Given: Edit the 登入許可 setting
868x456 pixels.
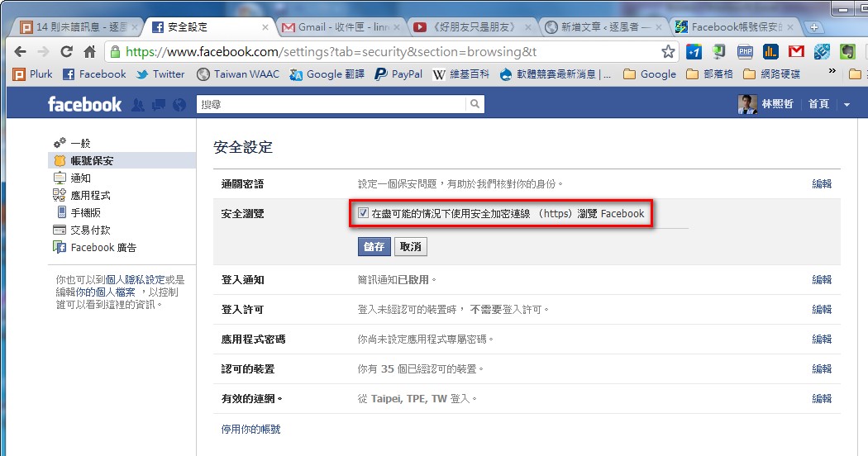Looking at the screenshot, I should (x=822, y=309).
